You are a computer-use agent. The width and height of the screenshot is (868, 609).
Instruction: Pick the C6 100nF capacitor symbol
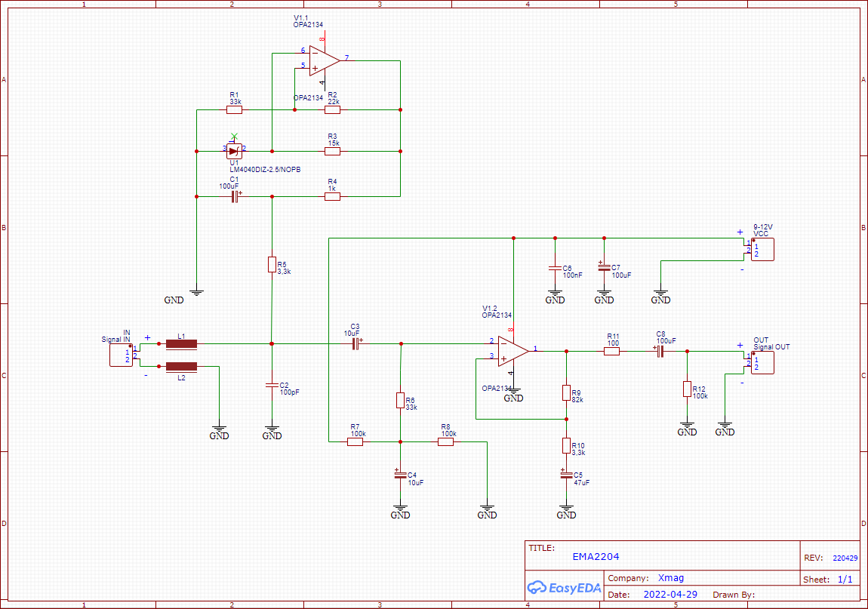[x=556, y=268]
